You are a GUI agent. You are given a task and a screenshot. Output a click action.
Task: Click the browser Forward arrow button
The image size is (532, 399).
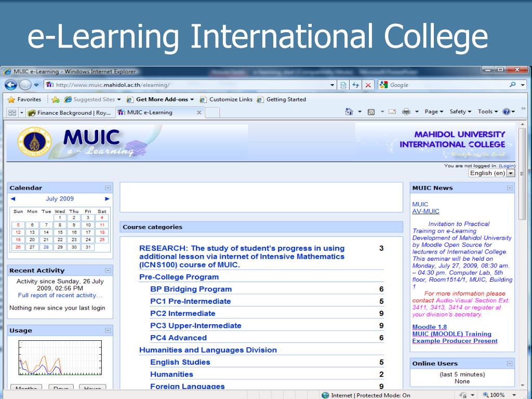25,85
